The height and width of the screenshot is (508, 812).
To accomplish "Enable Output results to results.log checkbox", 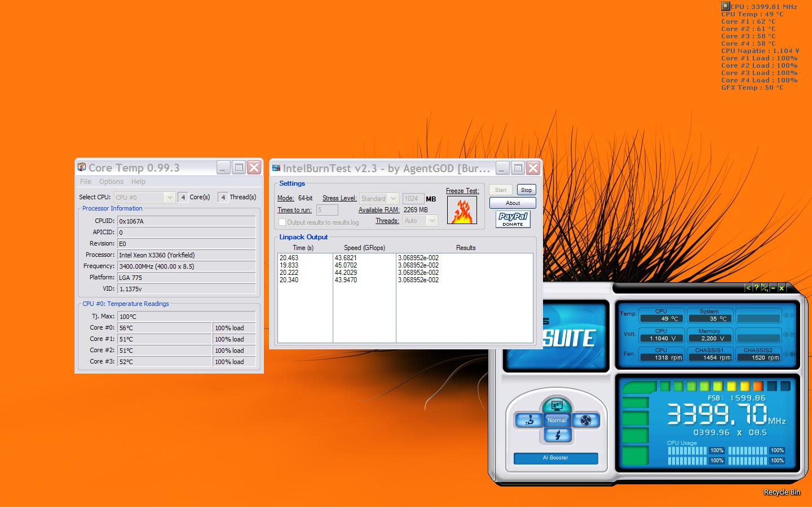I will click(x=283, y=222).
